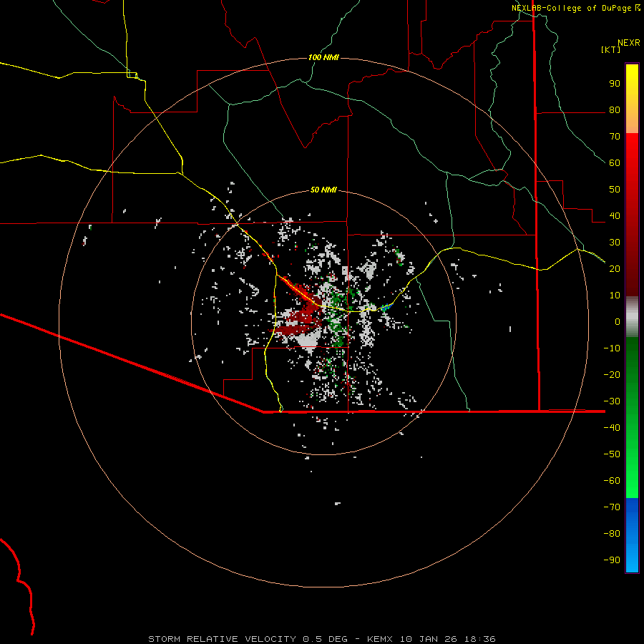Click the positive 60 knot scale value
Image resolution: width=644 pixels, height=644 pixels.
615,163
